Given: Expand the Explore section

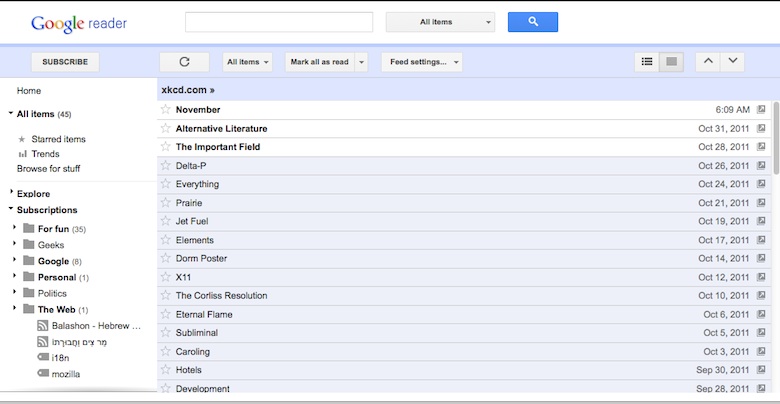Looking at the screenshot, I should [11, 192].
